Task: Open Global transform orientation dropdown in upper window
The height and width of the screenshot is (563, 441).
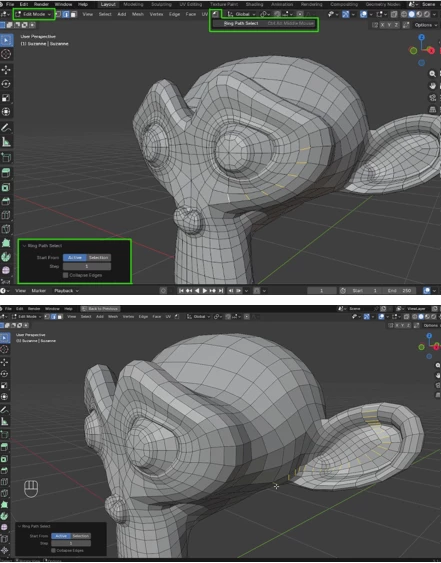Action: point(242,14)
